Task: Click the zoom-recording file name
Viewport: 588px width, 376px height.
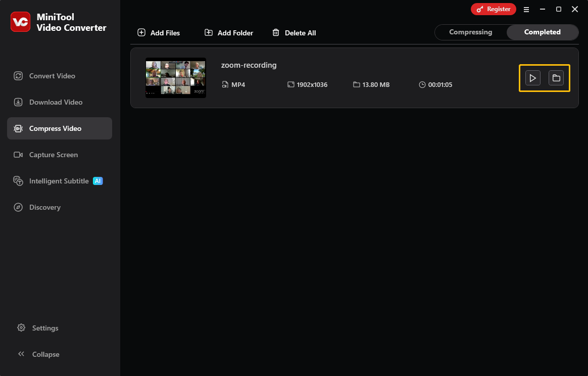Action: click(249, 65)
